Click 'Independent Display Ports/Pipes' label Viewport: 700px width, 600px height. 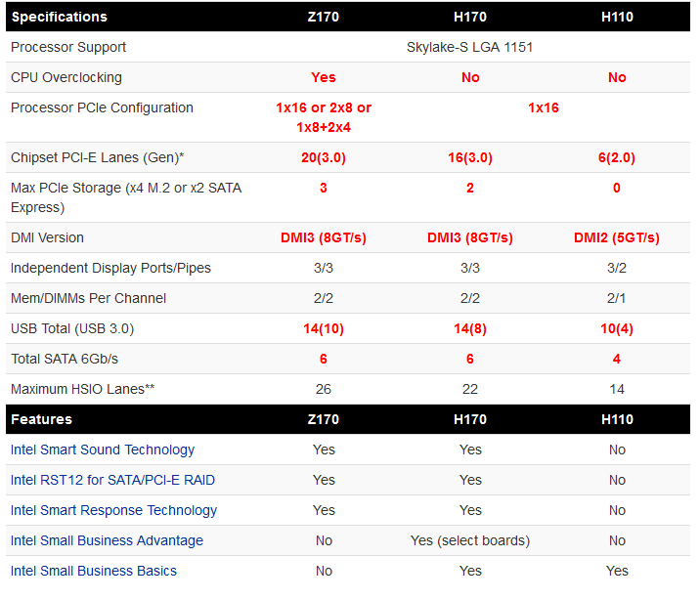pos(110,268)
